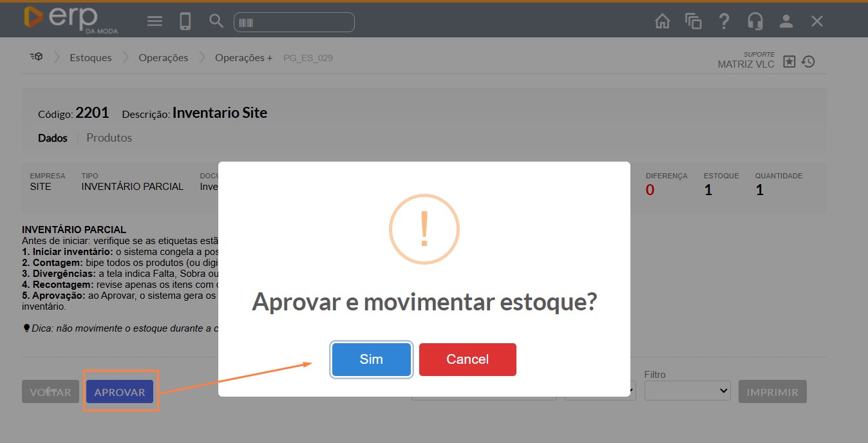Open the duplicate windows icon
Image resolution: width=868 pixels, height=443 pixels.
click(x=693, y=21)
